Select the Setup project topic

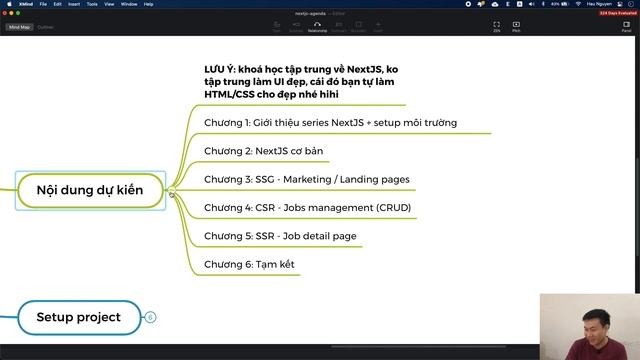(79, 318)
